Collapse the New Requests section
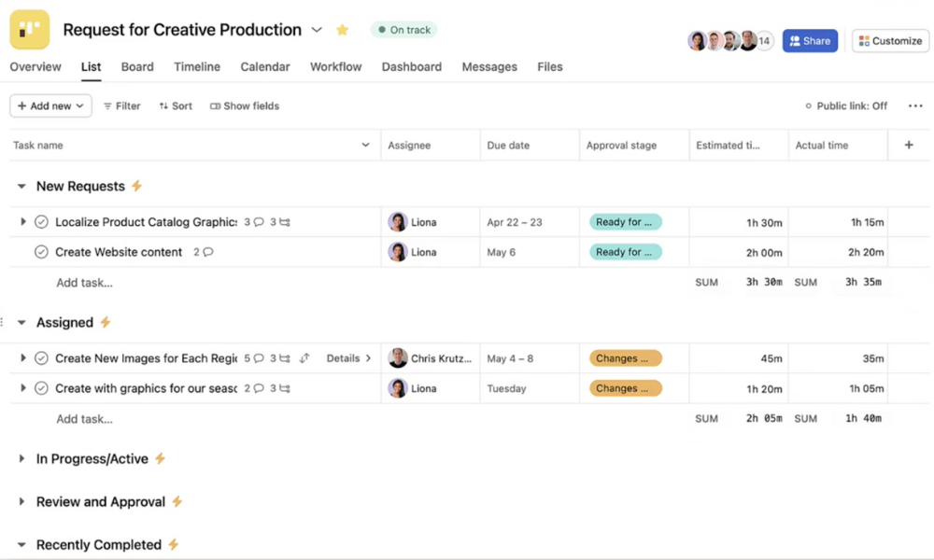 pos(21,187)
